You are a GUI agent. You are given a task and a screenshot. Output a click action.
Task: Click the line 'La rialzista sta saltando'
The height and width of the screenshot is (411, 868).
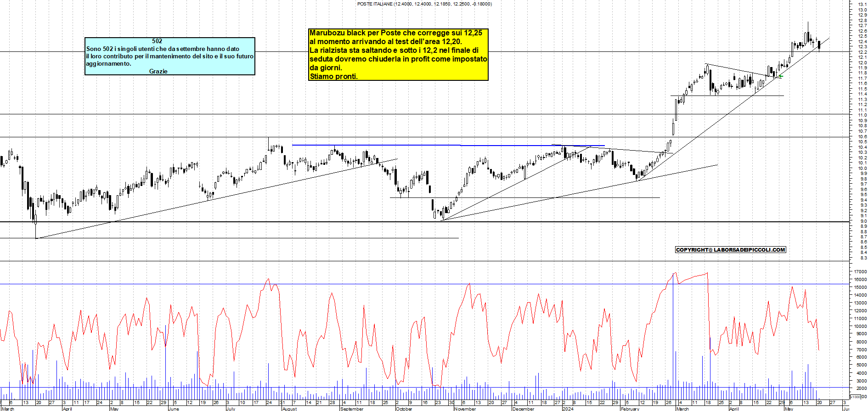(x=394, y=51)
